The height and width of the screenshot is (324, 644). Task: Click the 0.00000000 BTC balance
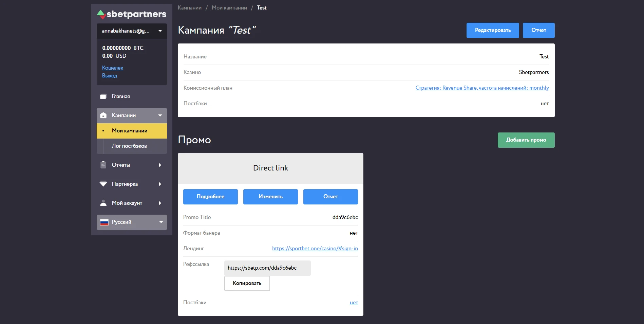(x=123, y=48)
